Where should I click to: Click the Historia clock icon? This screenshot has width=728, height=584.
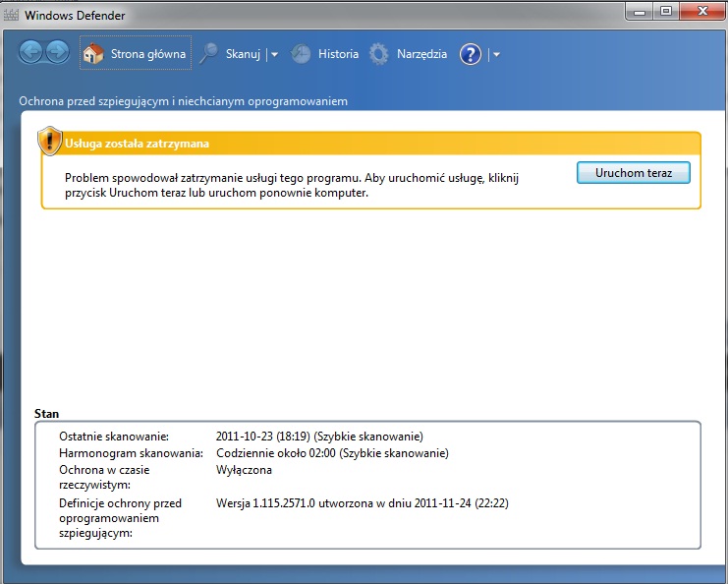coord(301,54)
